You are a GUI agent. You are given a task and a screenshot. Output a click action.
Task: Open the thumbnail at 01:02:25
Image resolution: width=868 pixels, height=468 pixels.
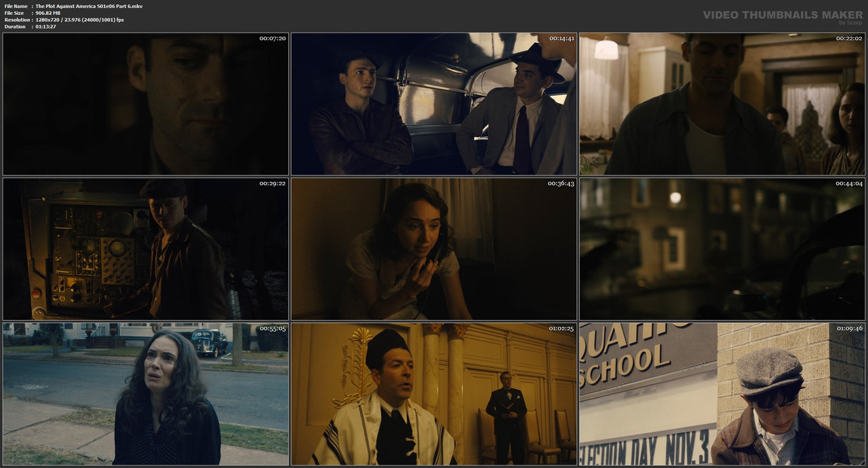[x=434, y=394]
